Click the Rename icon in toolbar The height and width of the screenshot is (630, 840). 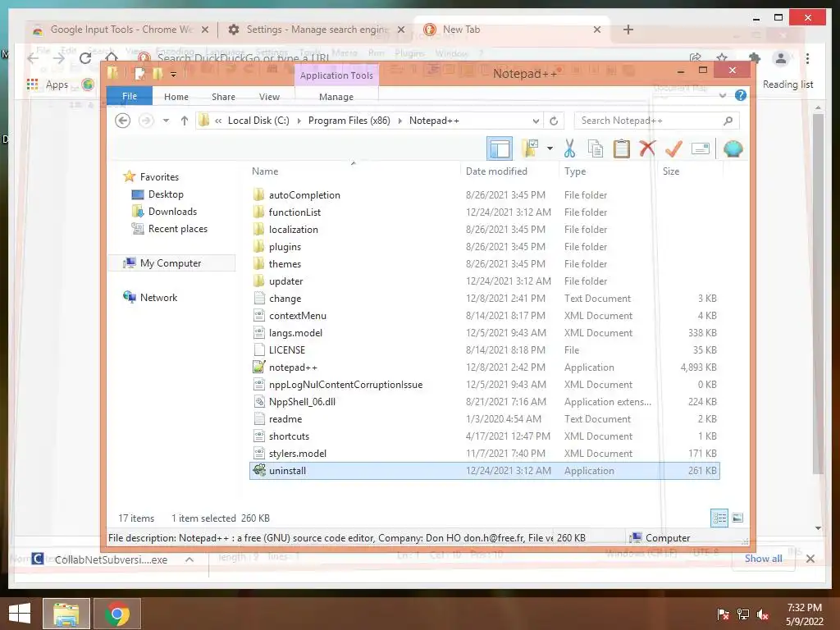click(701, 148)
